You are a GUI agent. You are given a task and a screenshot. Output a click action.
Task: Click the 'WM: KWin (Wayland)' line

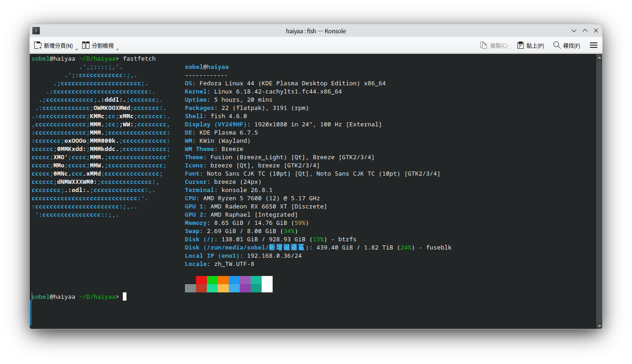pyautogui.click(x=218, y=141)
